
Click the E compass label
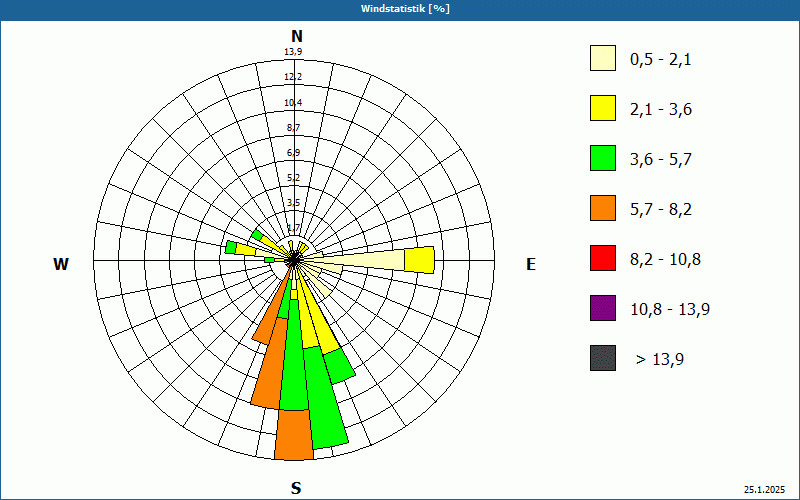point(531,264)
